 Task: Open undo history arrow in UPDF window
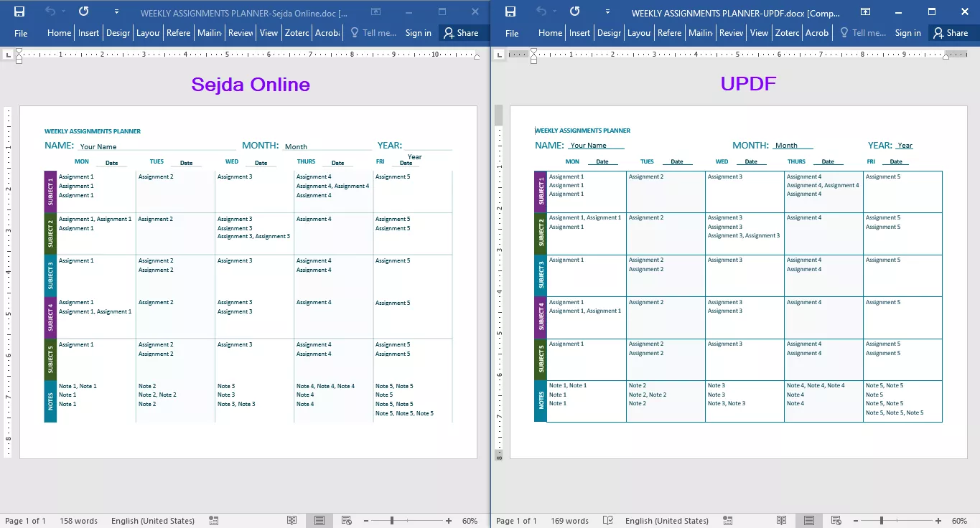click(554, 11)
